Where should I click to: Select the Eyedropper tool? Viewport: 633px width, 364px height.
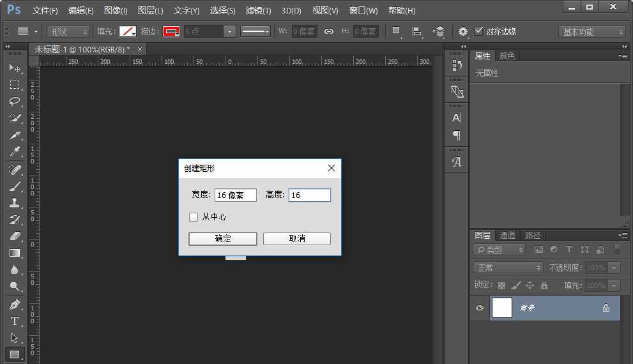(15, 152)
